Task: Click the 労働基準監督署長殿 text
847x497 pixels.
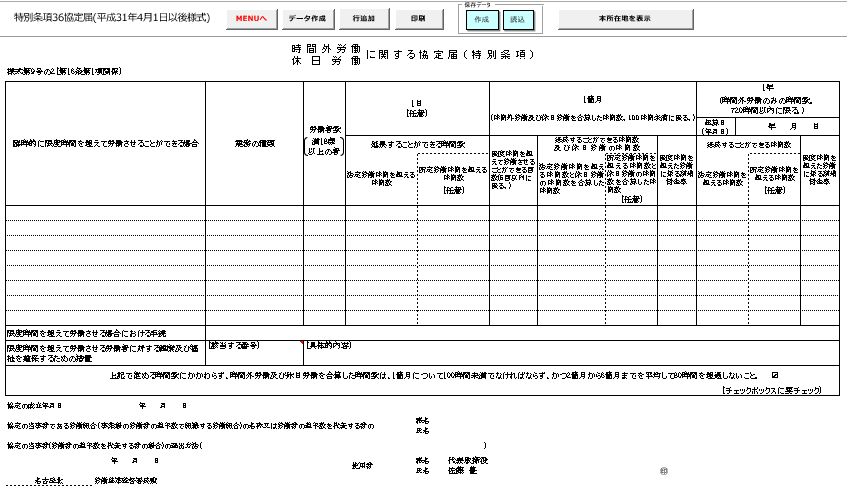Action: pos(126,480)
